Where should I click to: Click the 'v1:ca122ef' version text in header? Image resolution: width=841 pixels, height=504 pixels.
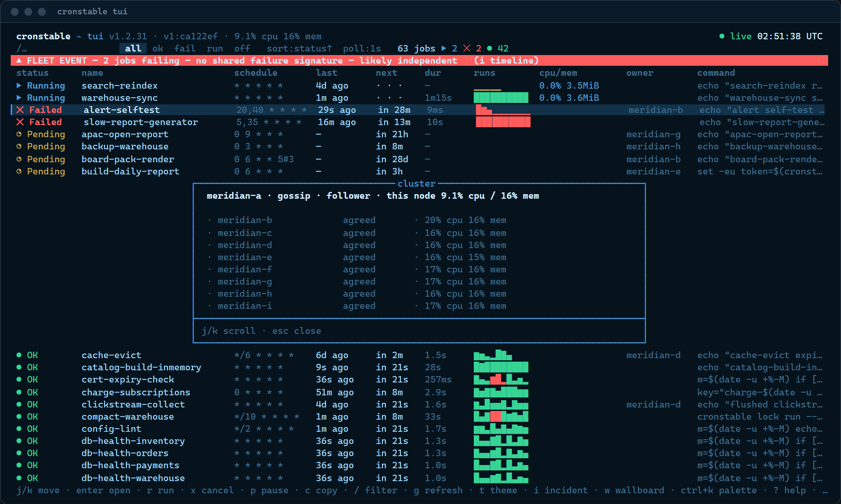(190, 36)
